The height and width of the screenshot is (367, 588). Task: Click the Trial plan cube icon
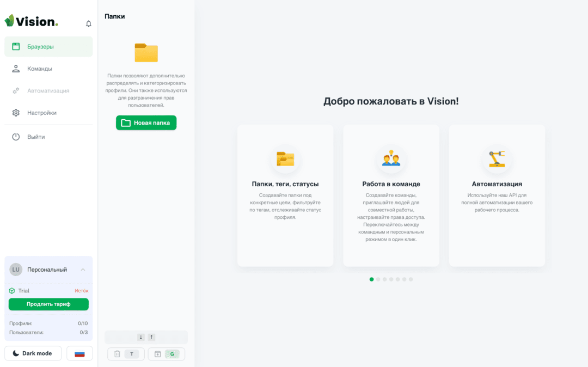[12, 291]
